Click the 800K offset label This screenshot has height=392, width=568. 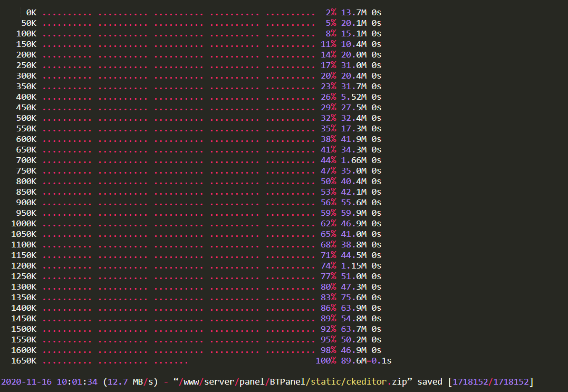click(26, 181)
